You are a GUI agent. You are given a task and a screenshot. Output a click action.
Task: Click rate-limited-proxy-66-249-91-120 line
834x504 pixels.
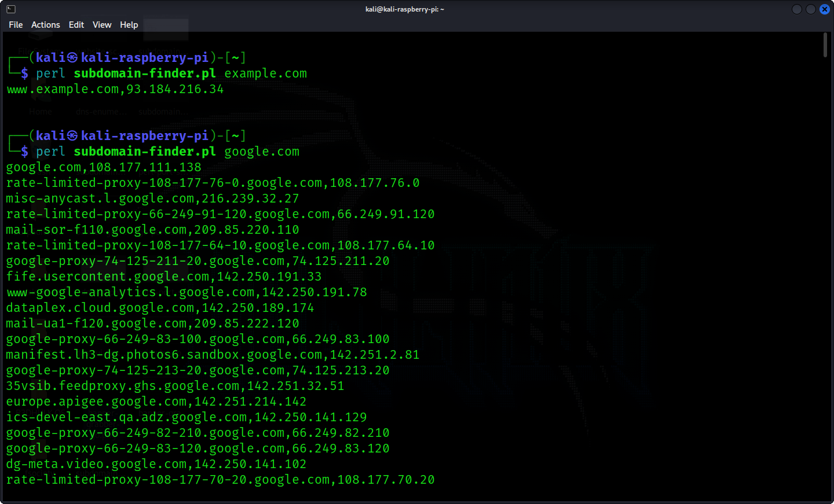tap(221, 214)
